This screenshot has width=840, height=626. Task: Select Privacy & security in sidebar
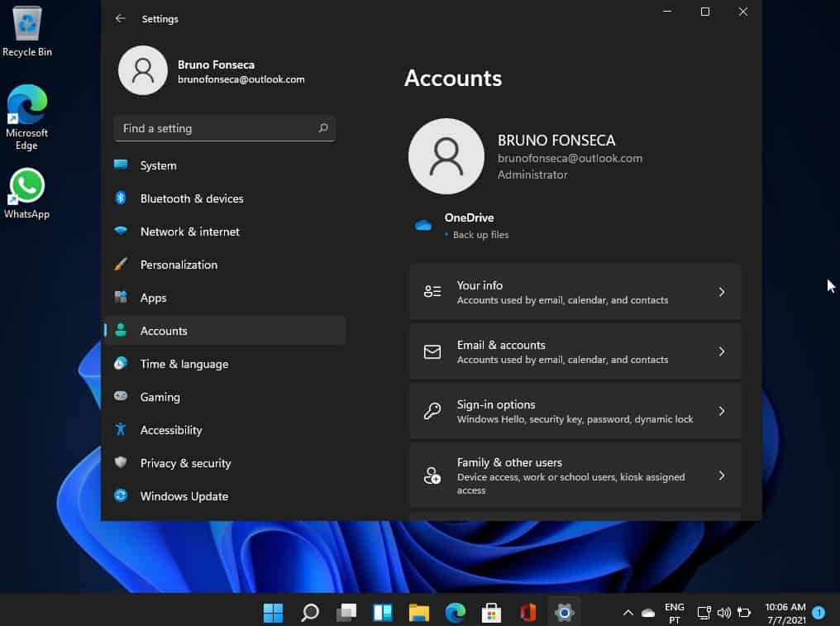185,463
